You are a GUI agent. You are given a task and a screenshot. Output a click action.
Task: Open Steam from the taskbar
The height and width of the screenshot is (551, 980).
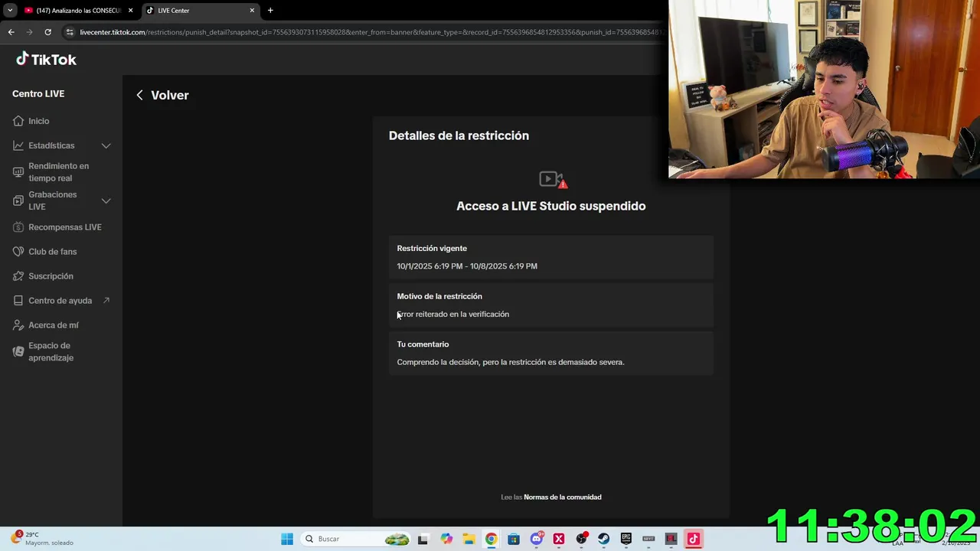pyautogui.click(x=603, y=539)
